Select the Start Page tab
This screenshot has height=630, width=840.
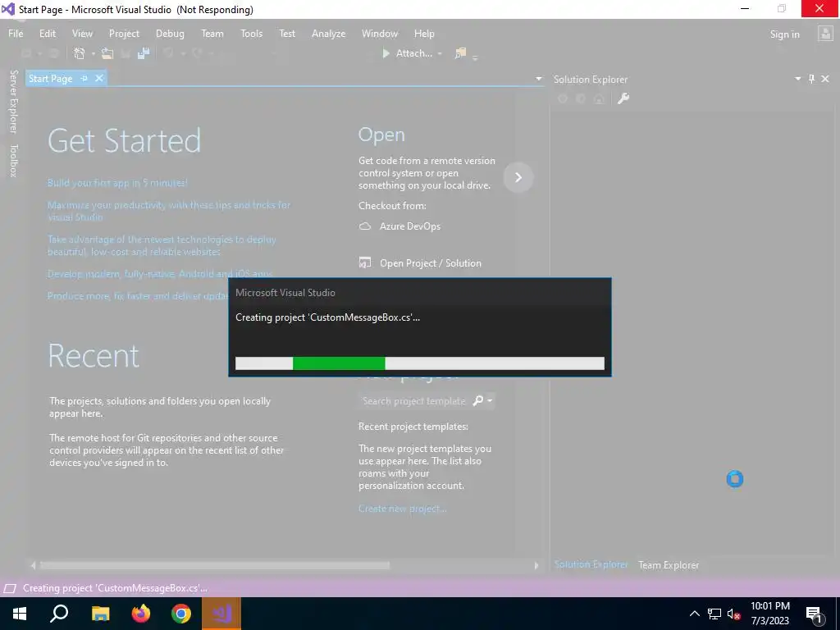click(x=50, y=79)
